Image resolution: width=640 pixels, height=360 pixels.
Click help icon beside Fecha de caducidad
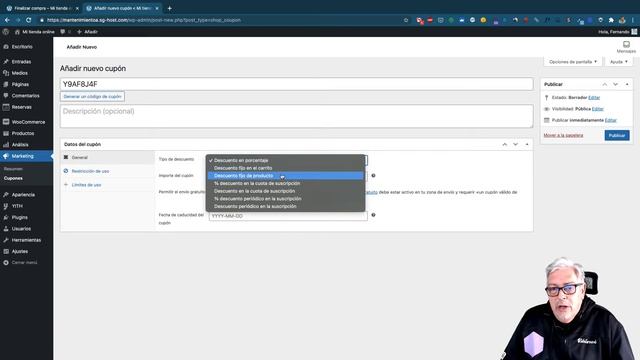click(373, 215)
